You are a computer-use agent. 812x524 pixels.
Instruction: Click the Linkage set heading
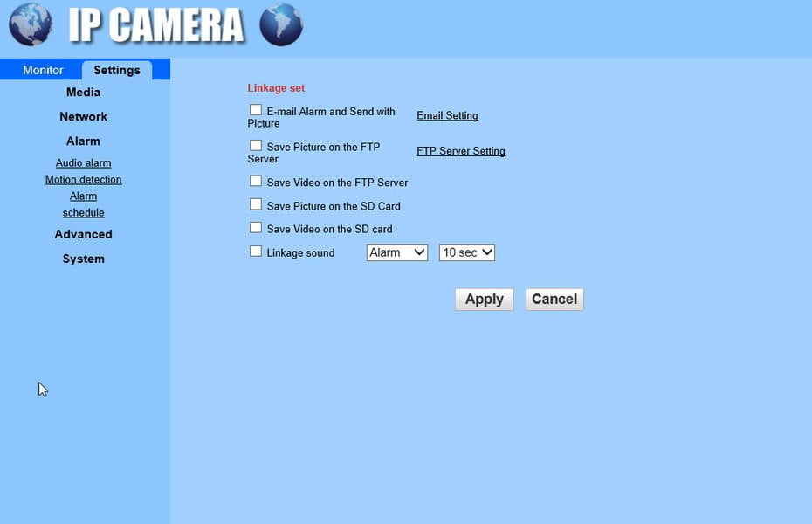coord(276,88)
